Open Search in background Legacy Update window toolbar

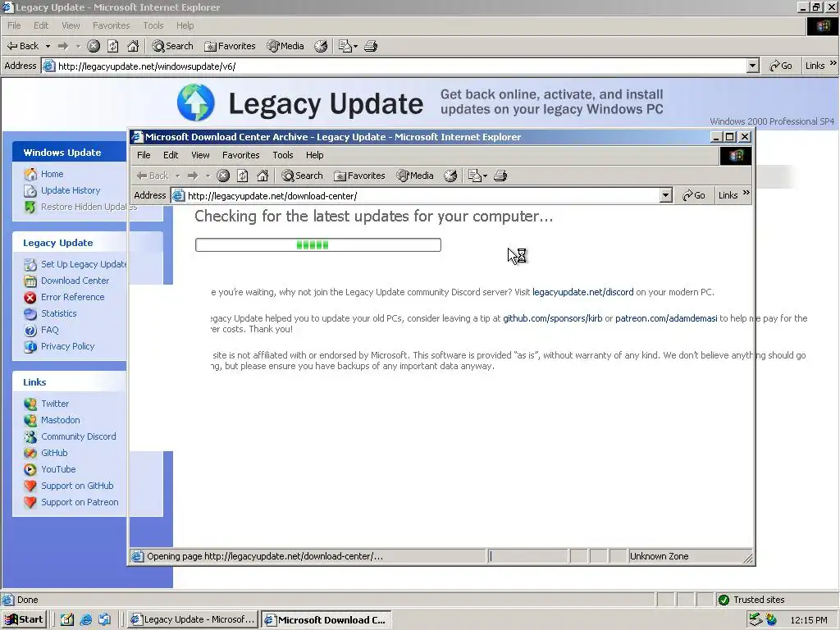tap(172, 46)
